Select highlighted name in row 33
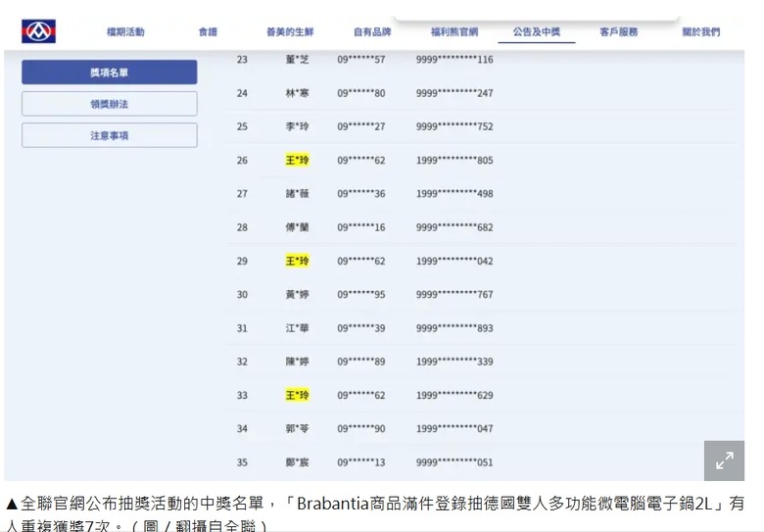Image resolution: width=764 pixels, height=532 pixels. 297,395
